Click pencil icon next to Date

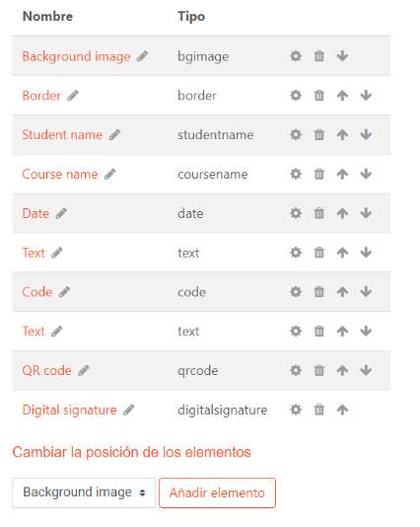[61, 213]
